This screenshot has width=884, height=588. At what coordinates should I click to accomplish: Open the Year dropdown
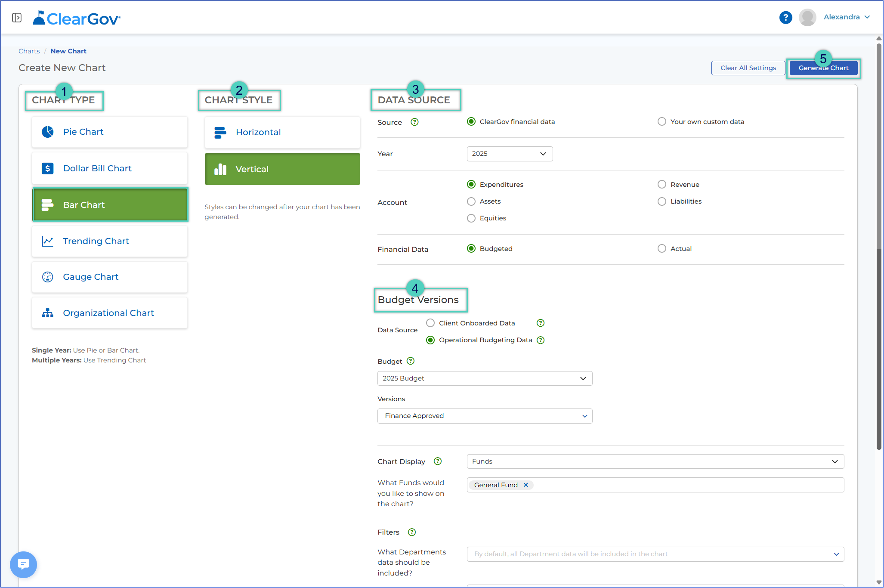coord(510,154)
